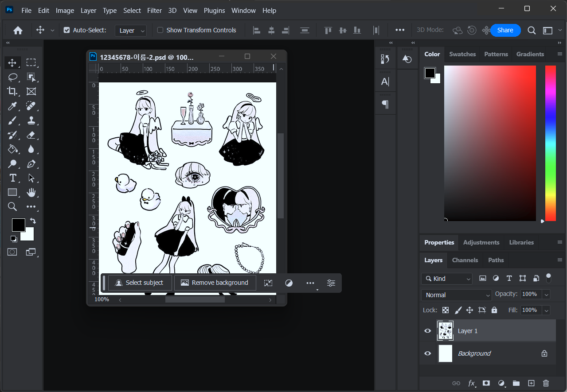The height and width of the screenshot is (392, 567).
Task: Select the Blur tool
Action: [x=31, y=149]
